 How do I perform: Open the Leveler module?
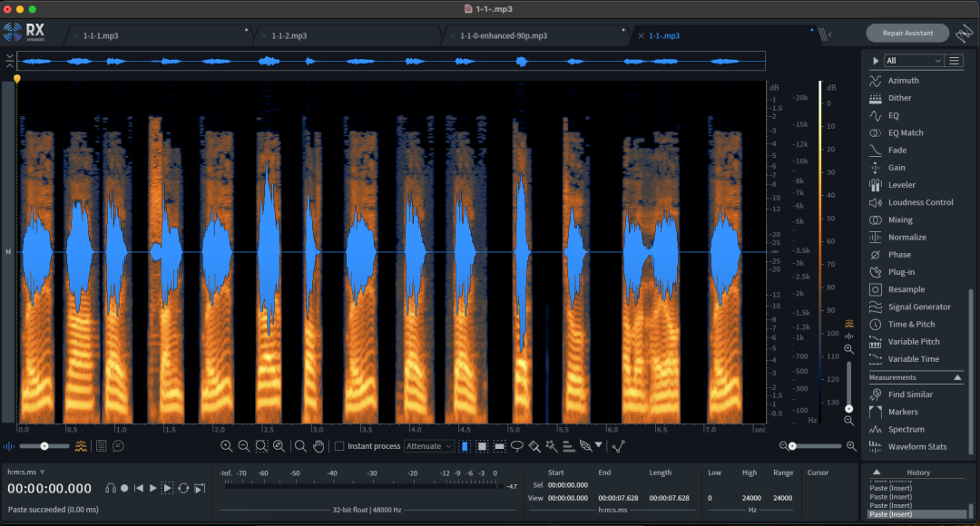coord(901,185)
